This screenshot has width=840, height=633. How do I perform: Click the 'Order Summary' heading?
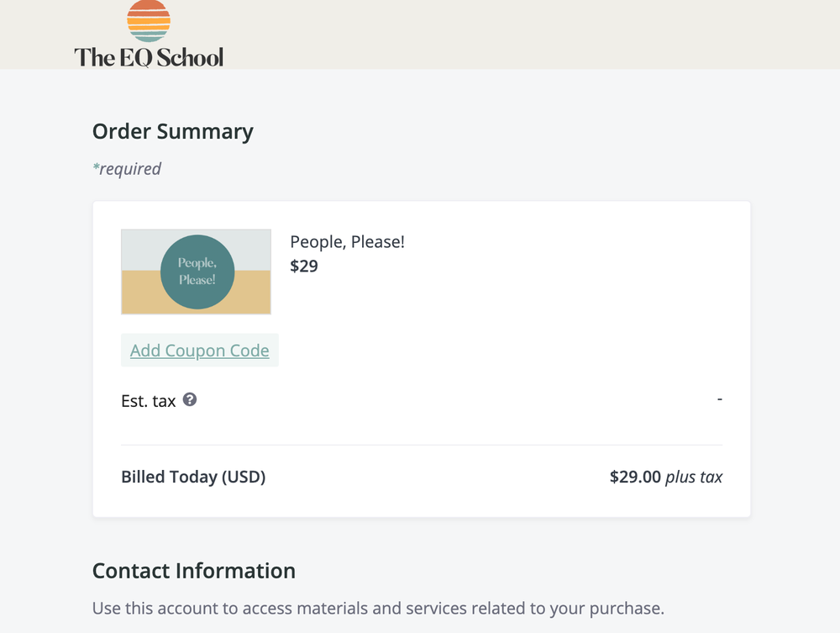tap(172, 131)
